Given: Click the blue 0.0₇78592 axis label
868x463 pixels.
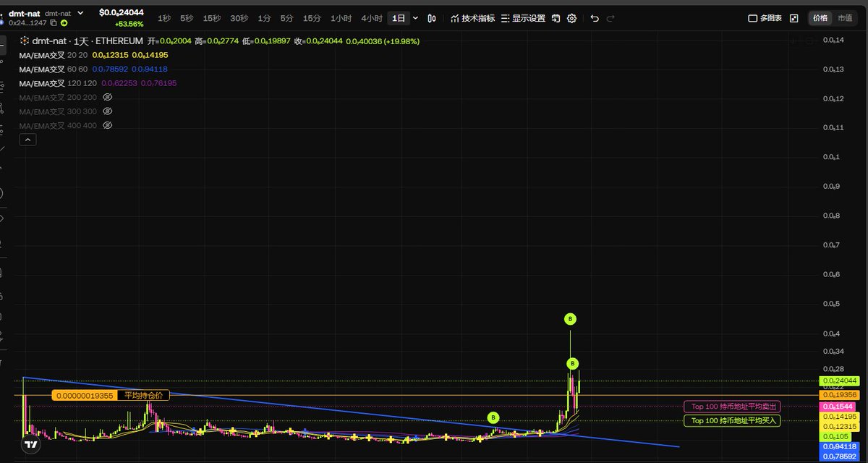Looking at the screenshot, I should coord(838,456).
